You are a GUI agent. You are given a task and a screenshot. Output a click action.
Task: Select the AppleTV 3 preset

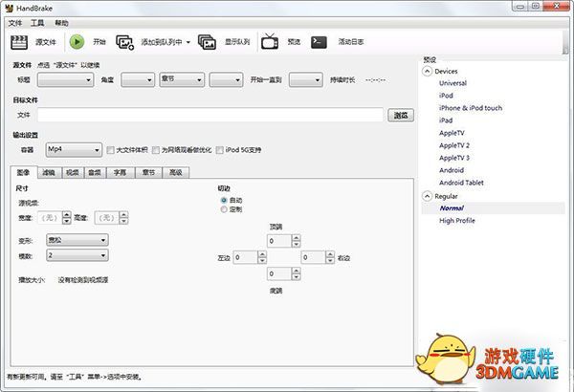453,158
